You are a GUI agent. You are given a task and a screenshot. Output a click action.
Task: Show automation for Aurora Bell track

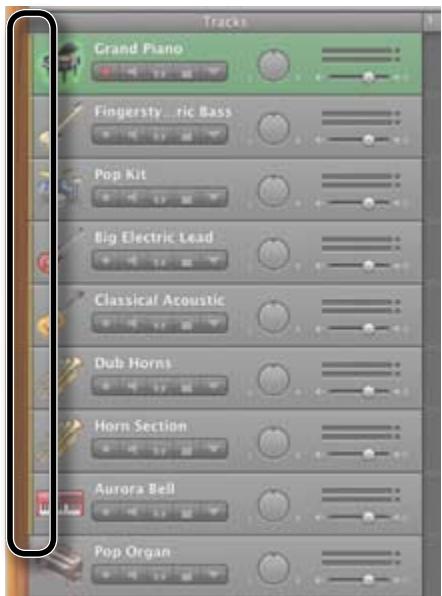pos(214,512)
